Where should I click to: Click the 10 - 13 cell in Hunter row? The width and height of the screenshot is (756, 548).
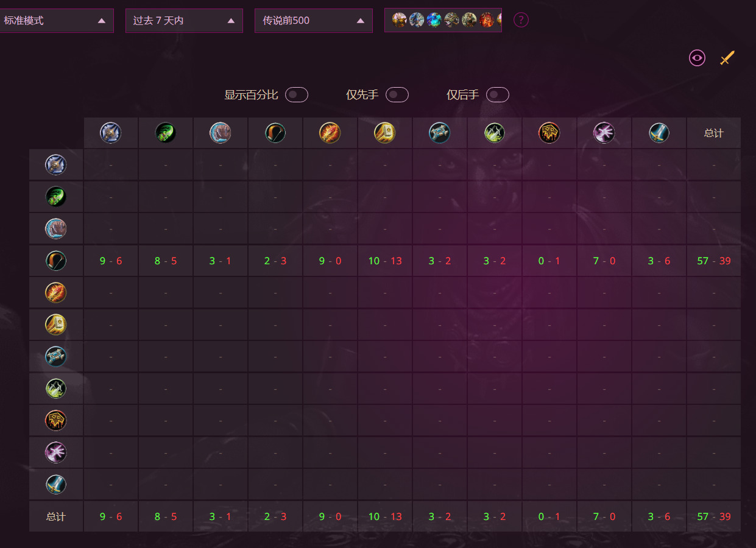[385, 261]
